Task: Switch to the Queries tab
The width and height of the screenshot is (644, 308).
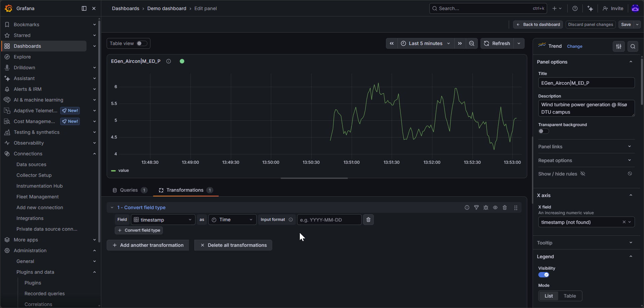Action: point(130,190)
